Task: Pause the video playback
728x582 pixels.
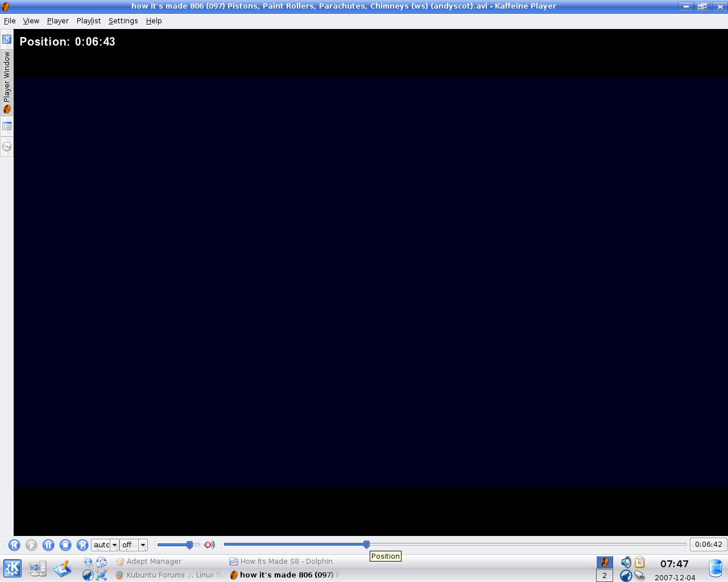Action: [x=48, y=545]
